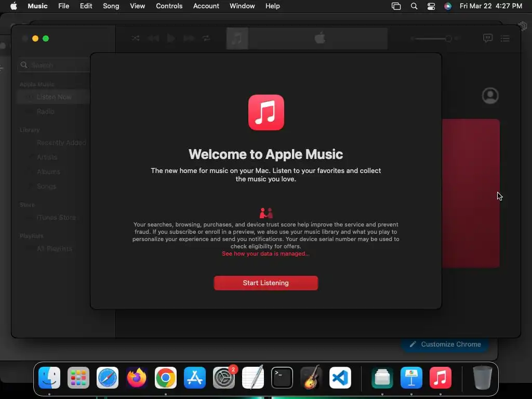Open GarageBand from the Dock
532x399 pixels.
coord(311,378)
